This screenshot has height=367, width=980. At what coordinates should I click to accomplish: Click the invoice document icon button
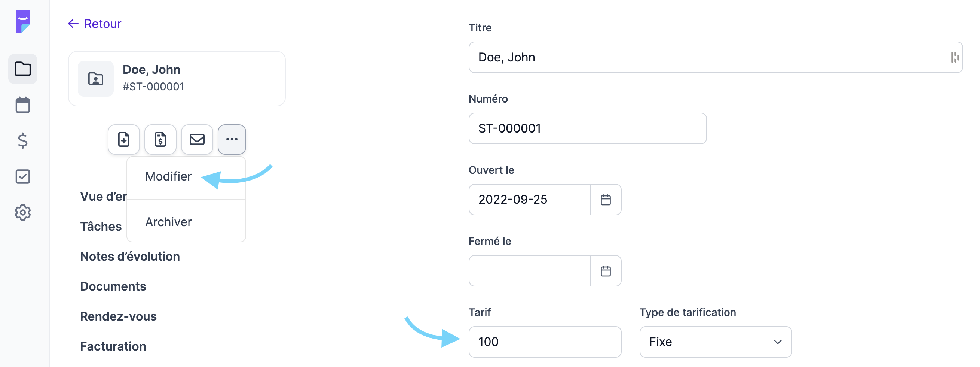point(160,139)
